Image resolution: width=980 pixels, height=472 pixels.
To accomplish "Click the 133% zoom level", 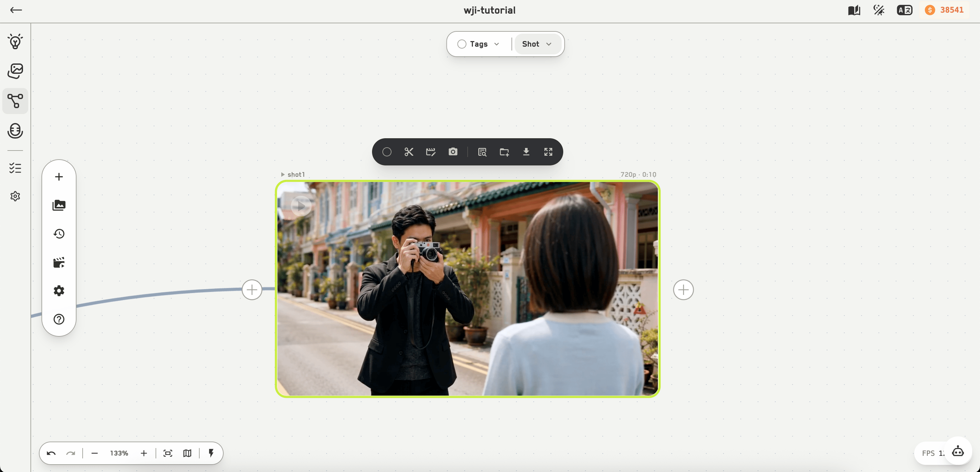I will click(119, 453).
